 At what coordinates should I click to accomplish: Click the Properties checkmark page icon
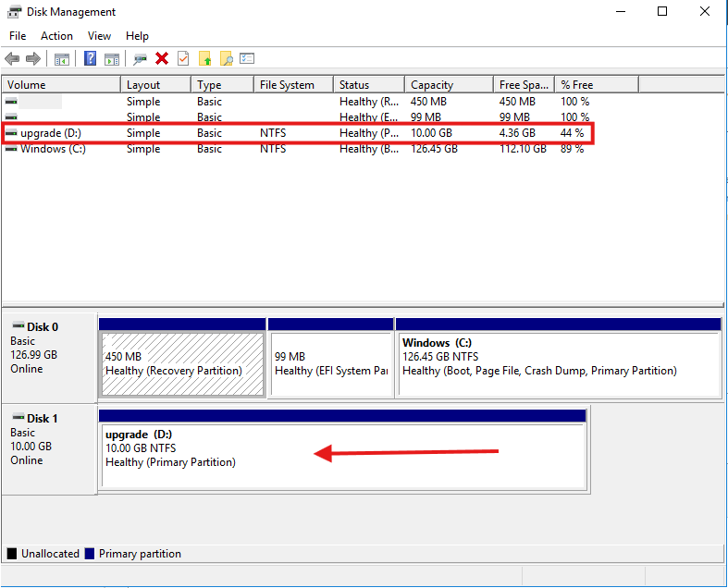click(x=183, y=58)
